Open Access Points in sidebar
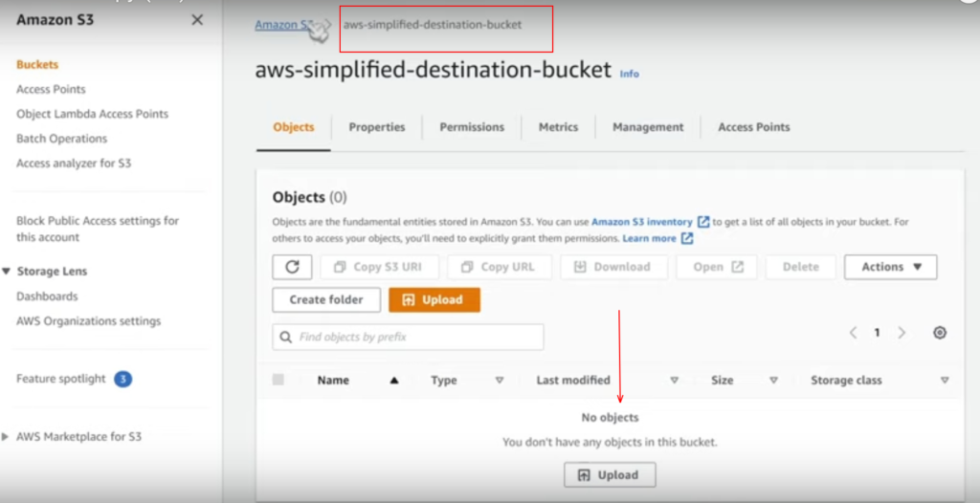 click(52, 89)
